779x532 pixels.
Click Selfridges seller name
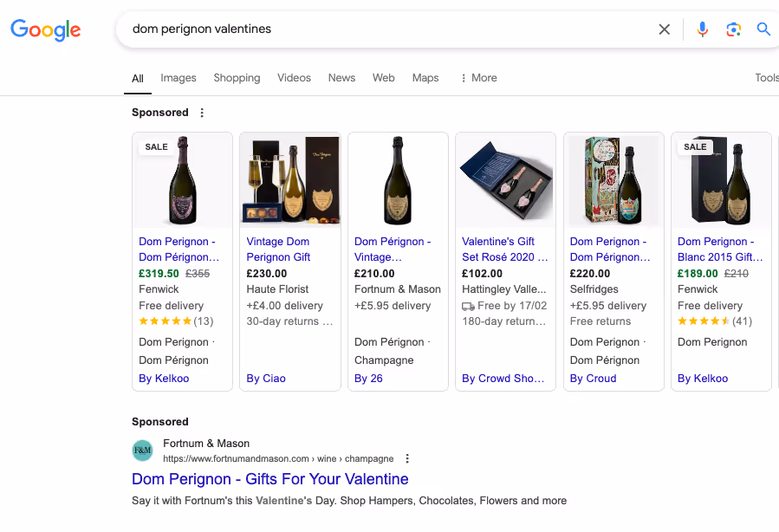click(594, 289)
